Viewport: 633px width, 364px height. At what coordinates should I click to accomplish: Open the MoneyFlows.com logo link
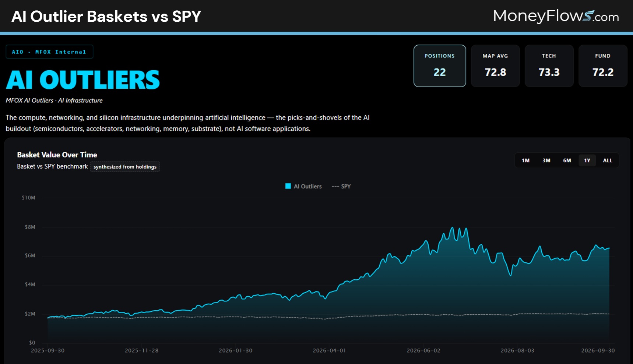(556, 16)
